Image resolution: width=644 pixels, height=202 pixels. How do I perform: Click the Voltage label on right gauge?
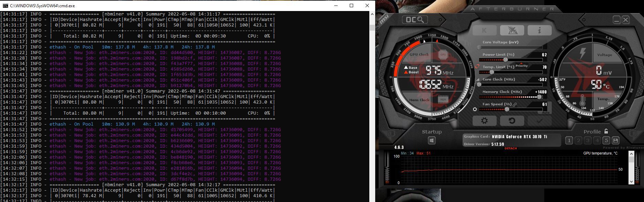coord(604,55)
